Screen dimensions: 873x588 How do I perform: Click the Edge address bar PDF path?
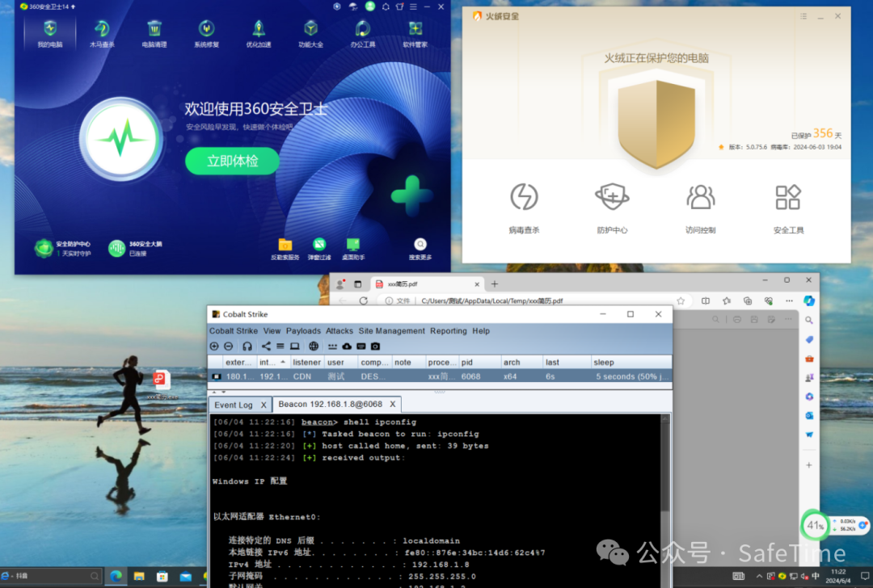492,301
